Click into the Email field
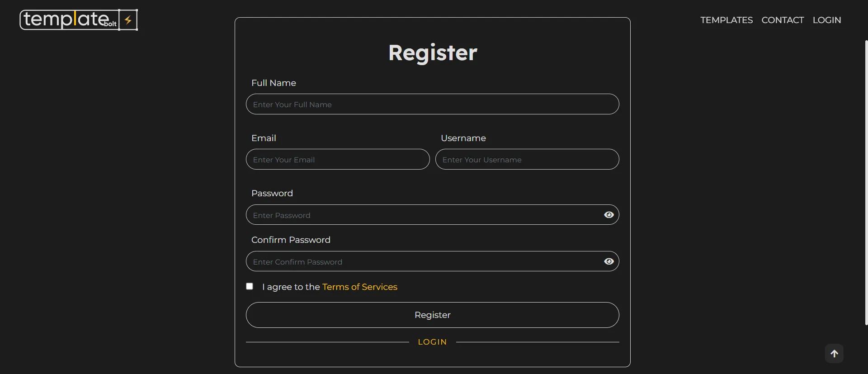Viewport: 868px width, 374px height. 338,160
